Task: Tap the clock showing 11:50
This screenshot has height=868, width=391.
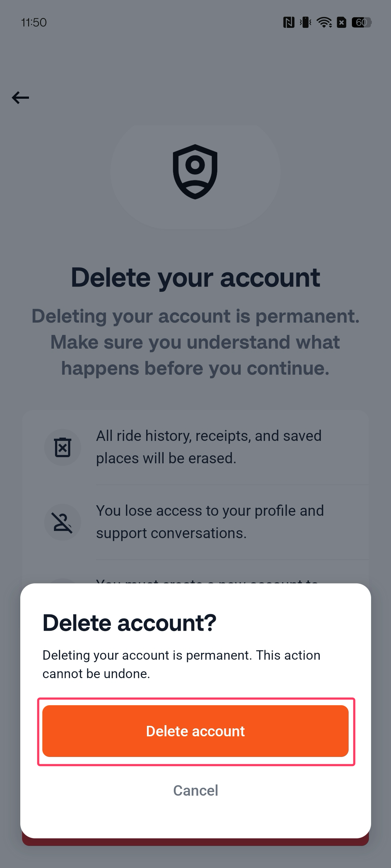Action: point(34,22)
